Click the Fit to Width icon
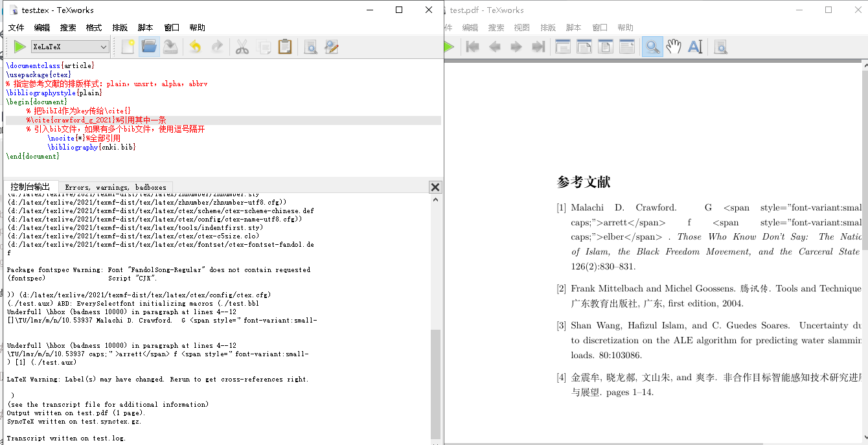Viewport: 868px width, 445px height. tap(584, 47)
